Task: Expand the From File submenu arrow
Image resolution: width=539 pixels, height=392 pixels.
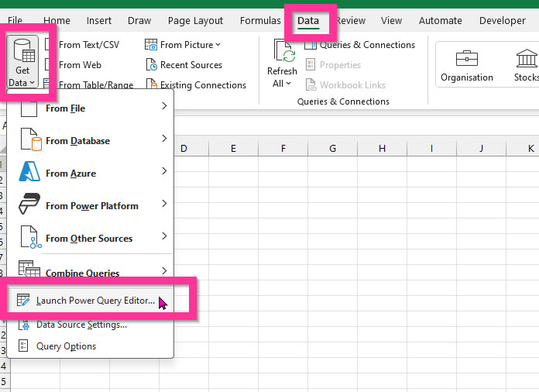Action: point(164,106)
